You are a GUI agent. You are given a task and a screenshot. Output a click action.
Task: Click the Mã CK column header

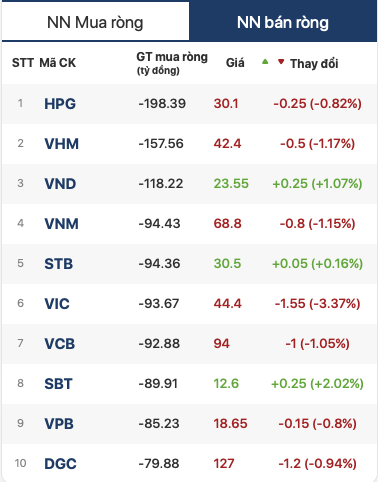click(x=58, y=63)
